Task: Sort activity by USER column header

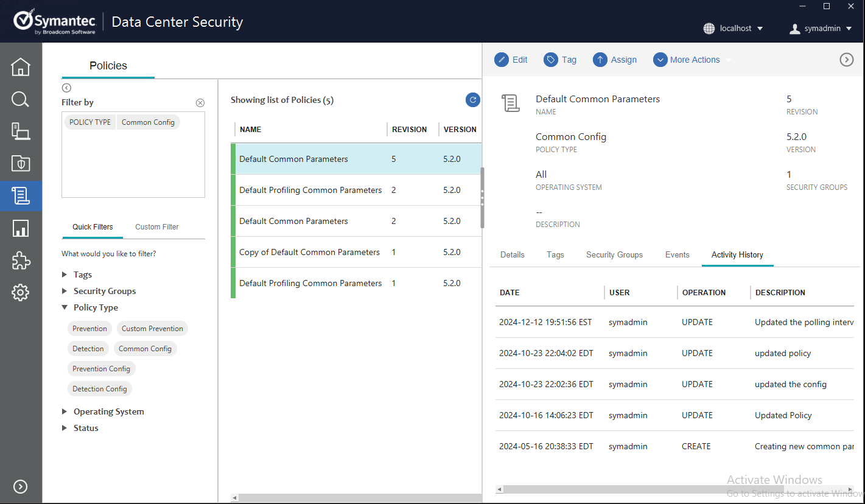Action: point(620,293)
